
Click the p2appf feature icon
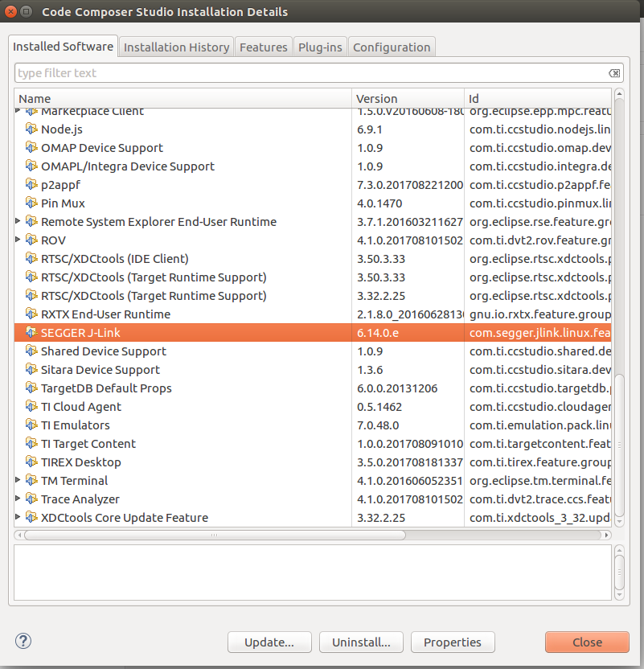coord(31,184)
